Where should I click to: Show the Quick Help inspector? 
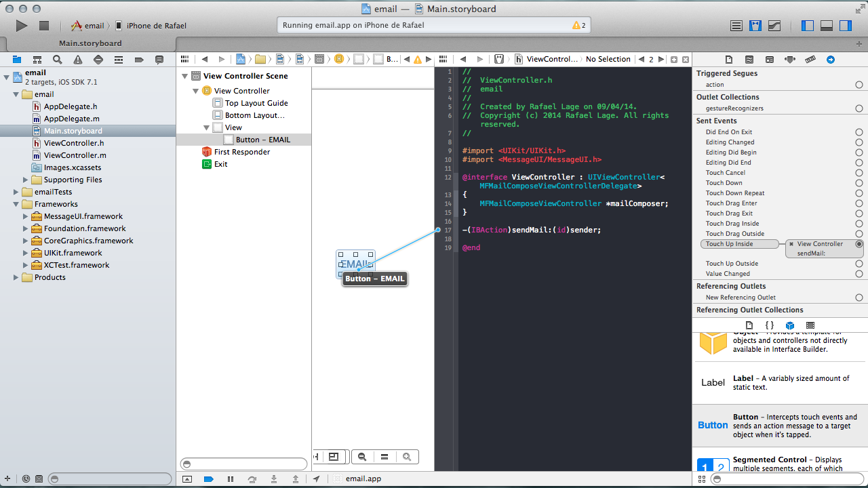click(x=749, y=60)
